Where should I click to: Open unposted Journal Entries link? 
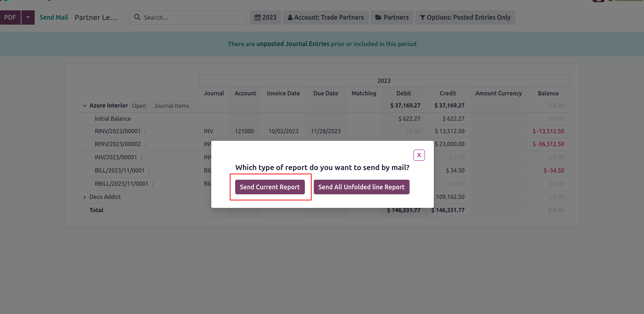coord(293,44)
